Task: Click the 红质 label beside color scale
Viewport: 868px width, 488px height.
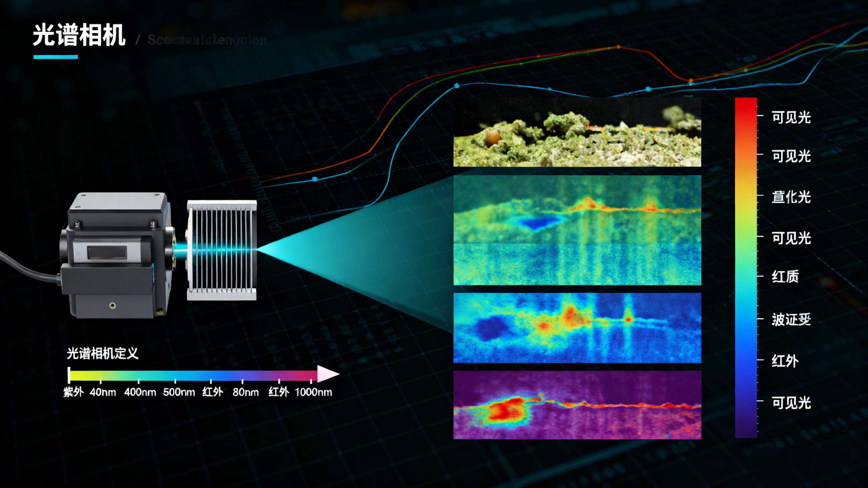Action: [785, 277]
